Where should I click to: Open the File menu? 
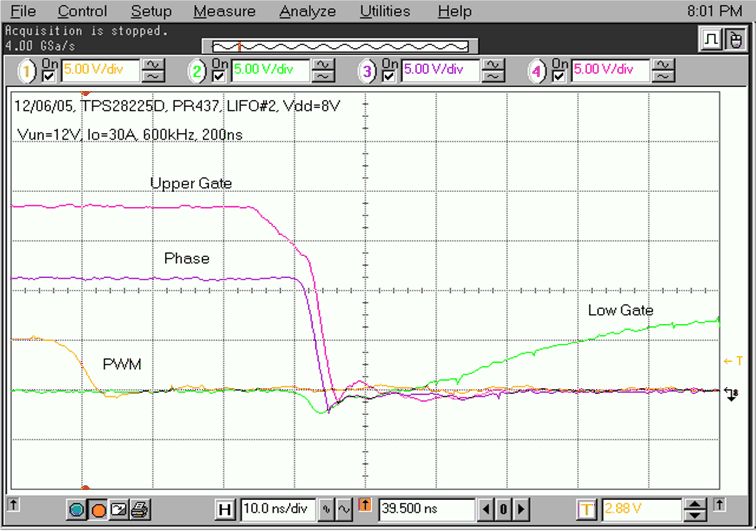point(23,11)
